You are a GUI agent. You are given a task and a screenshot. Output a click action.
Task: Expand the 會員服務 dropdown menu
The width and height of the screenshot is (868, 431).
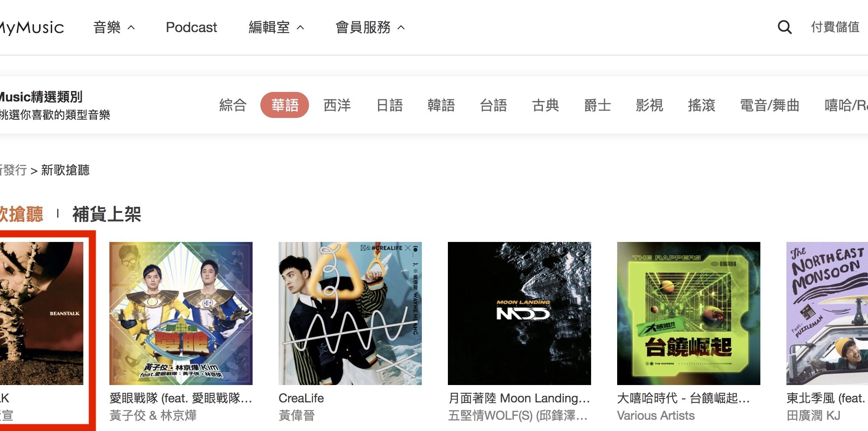(x=370, y=27)
